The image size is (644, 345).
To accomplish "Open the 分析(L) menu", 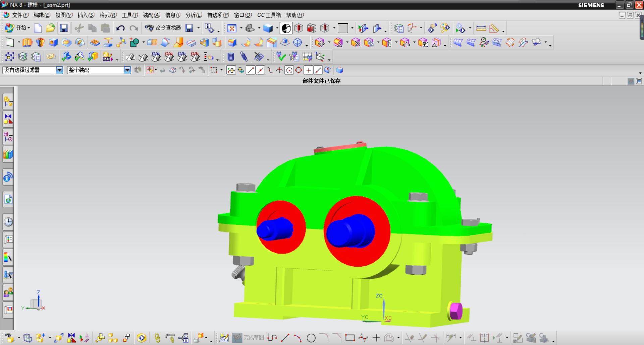I will coord(194,15).
